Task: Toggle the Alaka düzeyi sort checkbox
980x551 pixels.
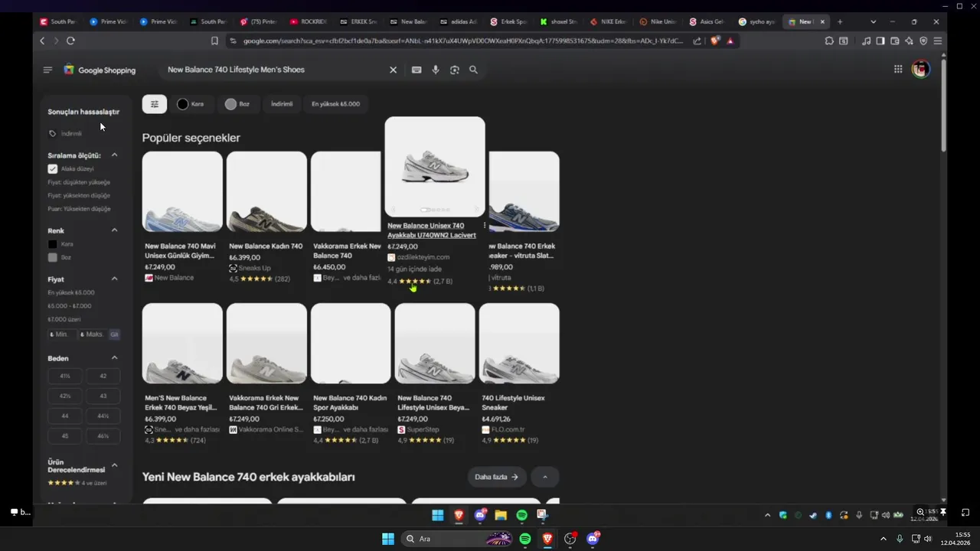Action: 53,169
